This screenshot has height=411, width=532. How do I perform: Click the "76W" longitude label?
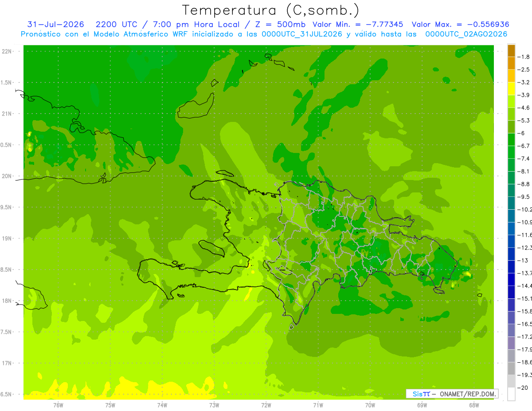click(x=58, y=405)
